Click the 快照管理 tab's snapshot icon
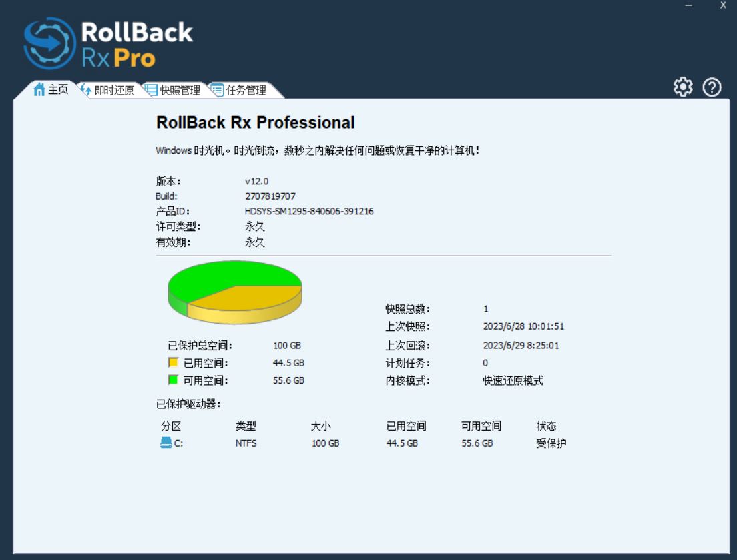The height and width of the screenshot is (560, 737). 151,89
